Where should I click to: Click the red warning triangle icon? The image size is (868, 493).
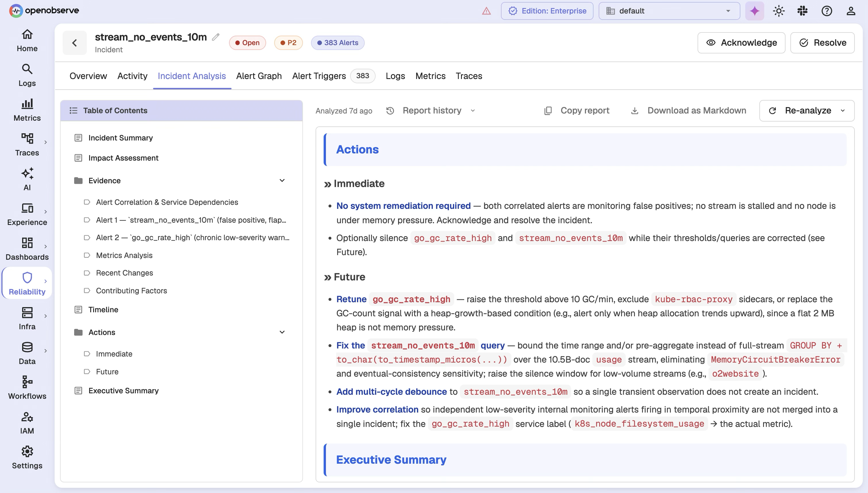tap(486, 11)
